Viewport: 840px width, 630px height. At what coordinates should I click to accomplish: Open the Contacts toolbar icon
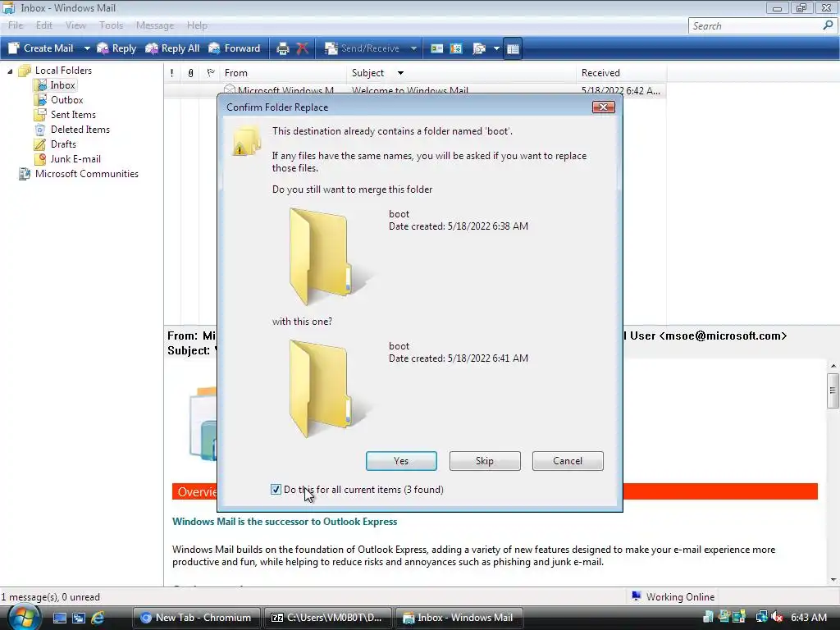437,48
